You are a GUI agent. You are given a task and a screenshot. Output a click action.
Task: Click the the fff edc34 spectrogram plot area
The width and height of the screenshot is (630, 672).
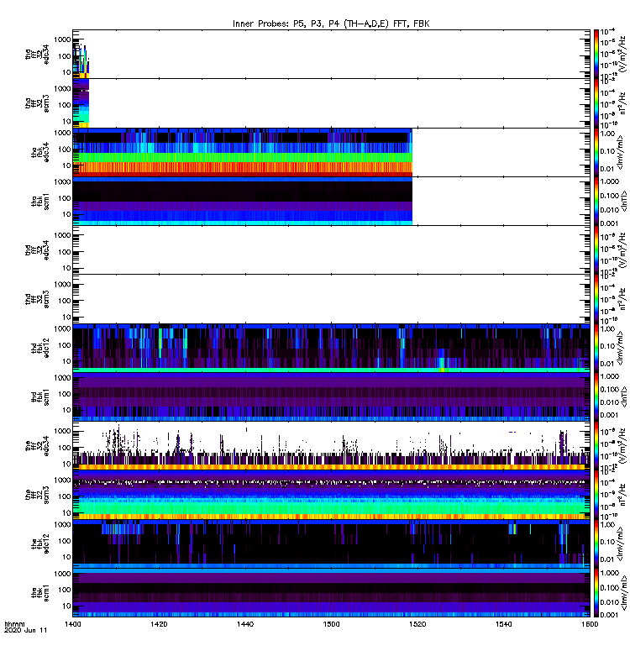click(331, 446)
